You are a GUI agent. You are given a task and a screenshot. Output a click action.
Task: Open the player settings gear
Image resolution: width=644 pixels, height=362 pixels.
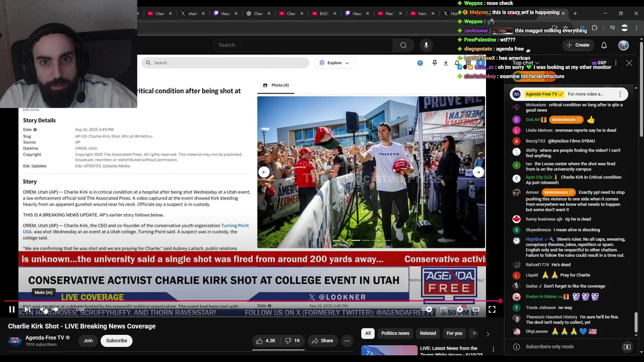[459, 310]
